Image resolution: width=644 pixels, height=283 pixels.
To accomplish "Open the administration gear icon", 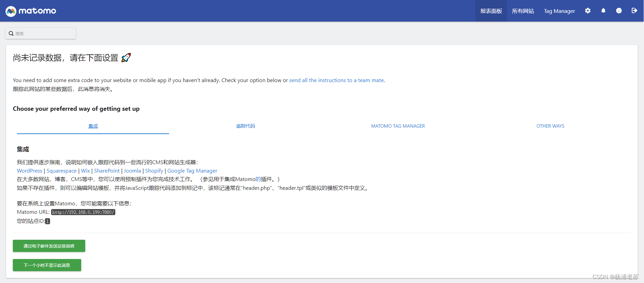I will tap(588, 11).
